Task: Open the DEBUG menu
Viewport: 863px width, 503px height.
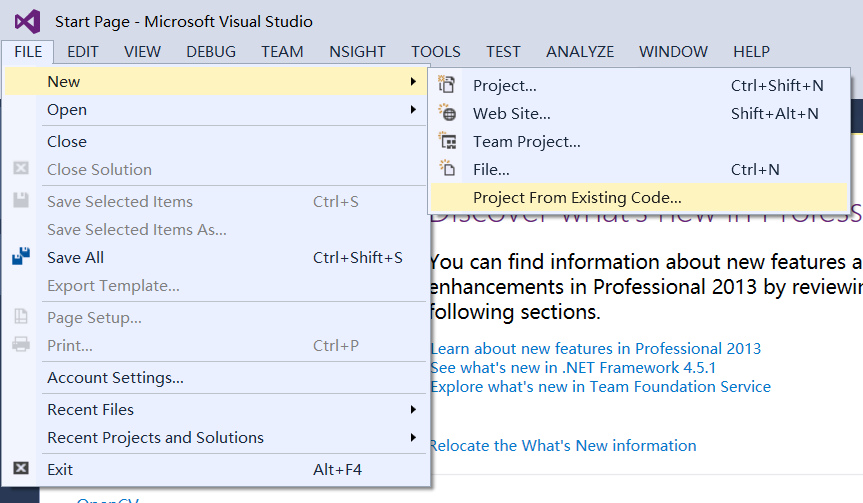Action: (x=211, y=52)
